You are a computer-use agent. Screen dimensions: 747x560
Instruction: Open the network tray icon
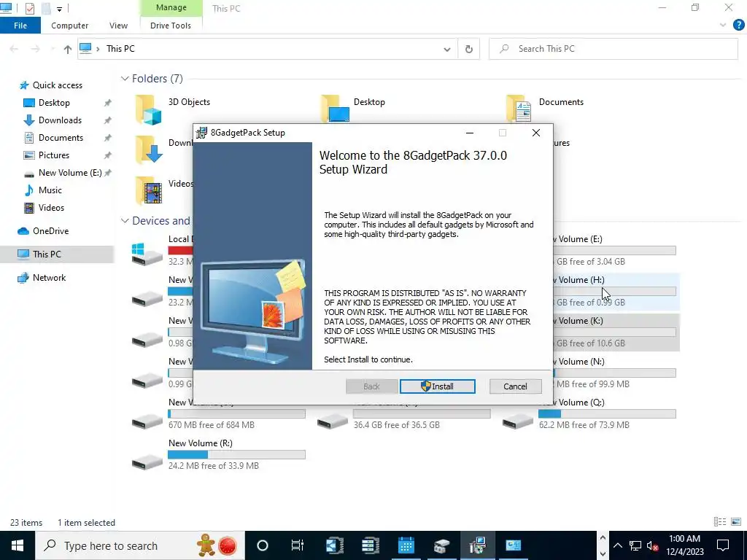[635, 545]
